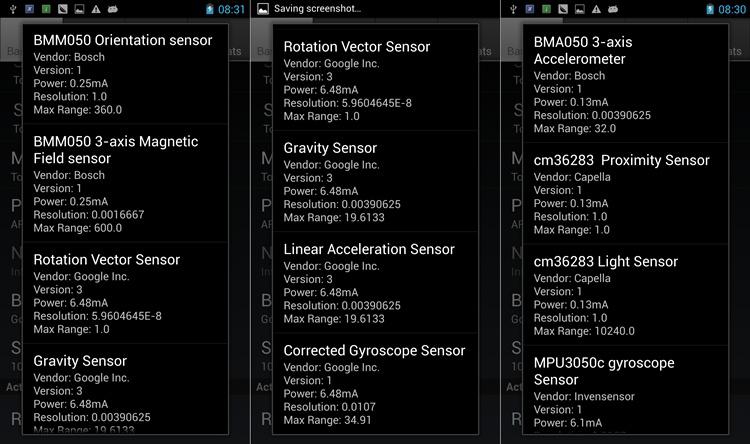Tap the Saving screenshot... notification text

[x=318, y=9]
